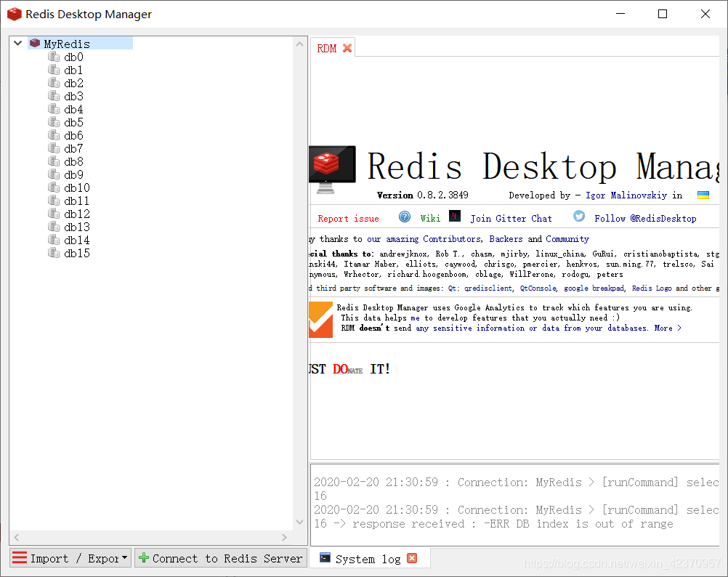
Task: Open the Community link
Action: tap(567, 239)
